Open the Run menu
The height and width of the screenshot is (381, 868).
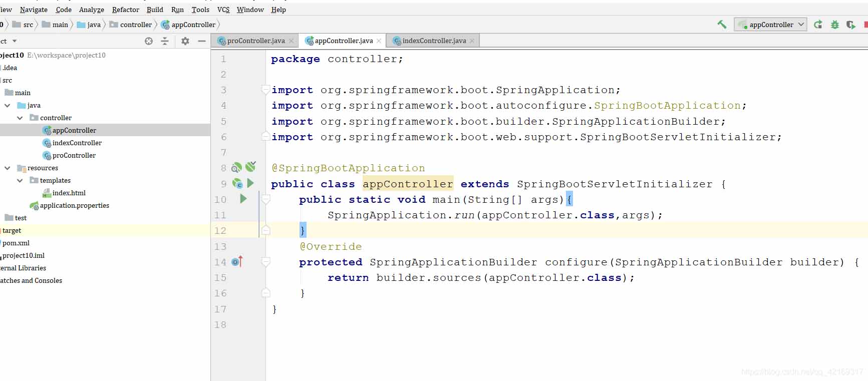(x=177, y=10)
